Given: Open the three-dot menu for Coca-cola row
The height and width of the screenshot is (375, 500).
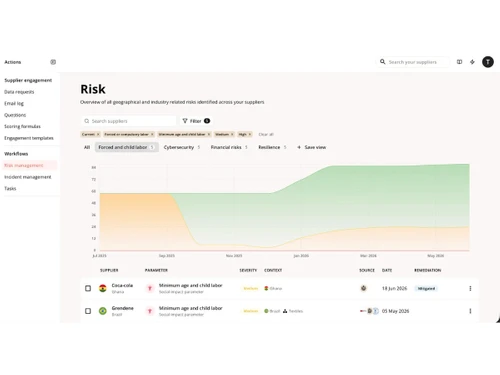Looking at the screenshot, I should pyautogui.click(x=470, y=288).
